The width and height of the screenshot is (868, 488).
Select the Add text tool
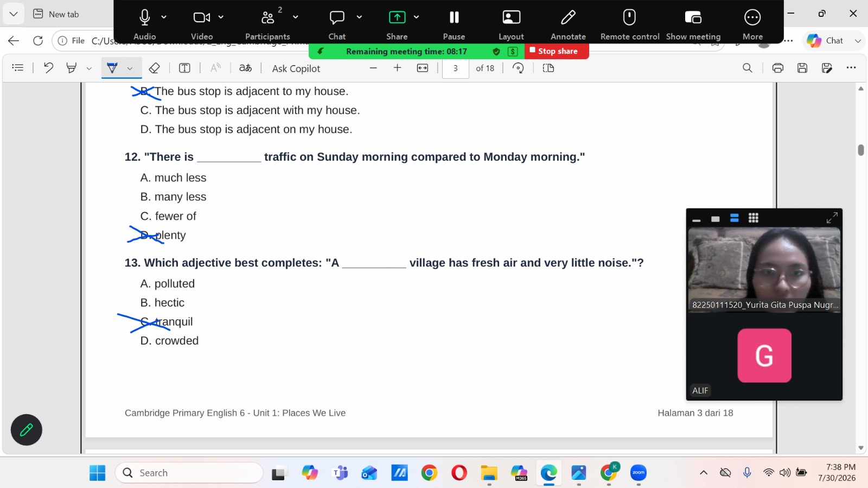pos(184,68)
